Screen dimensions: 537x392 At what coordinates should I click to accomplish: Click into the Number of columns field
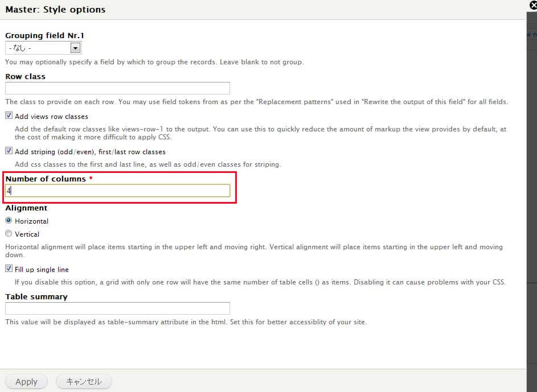[117, 191]
